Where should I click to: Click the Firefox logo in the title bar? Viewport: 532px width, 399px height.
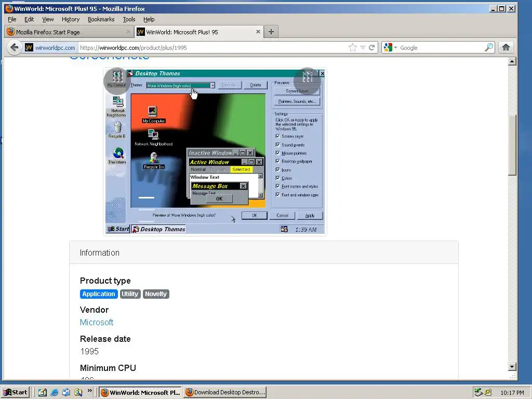(x=9, y=8)
